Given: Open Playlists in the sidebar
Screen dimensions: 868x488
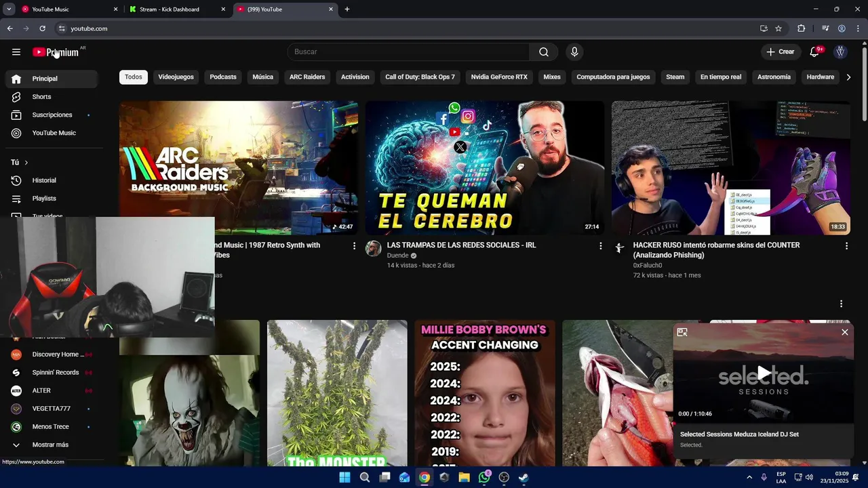Looking at the screenshot, I should click(x=52, y=199).
